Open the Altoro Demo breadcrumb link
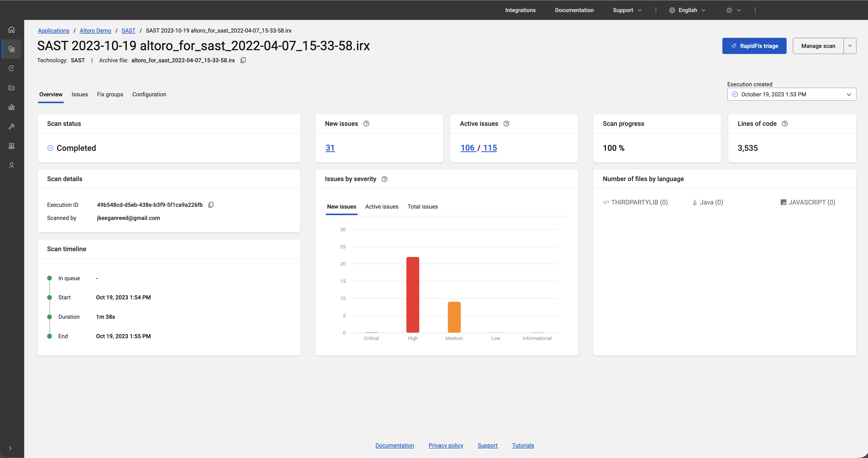The height and width of the screenshot is (458, 868). click(95, 31)
